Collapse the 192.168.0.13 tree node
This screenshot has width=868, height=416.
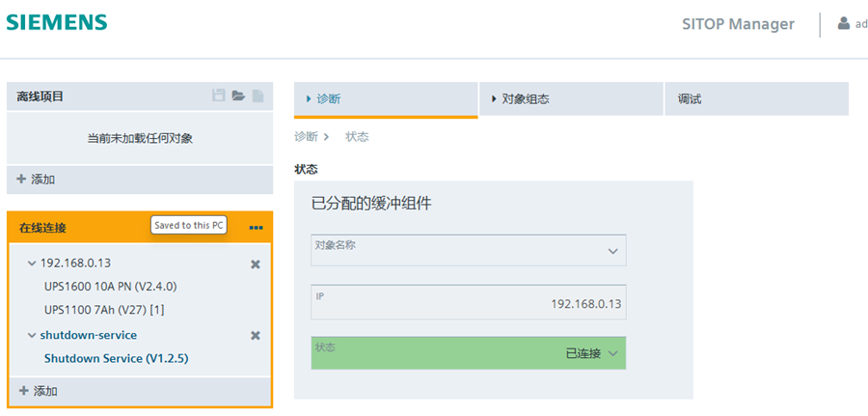point(32,263)
